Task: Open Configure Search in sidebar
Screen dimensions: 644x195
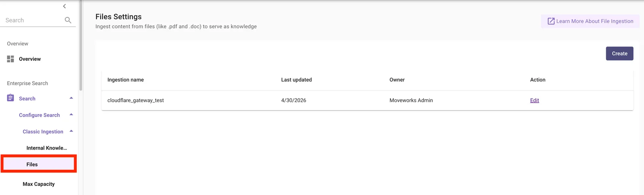Action: pos(39,115)
